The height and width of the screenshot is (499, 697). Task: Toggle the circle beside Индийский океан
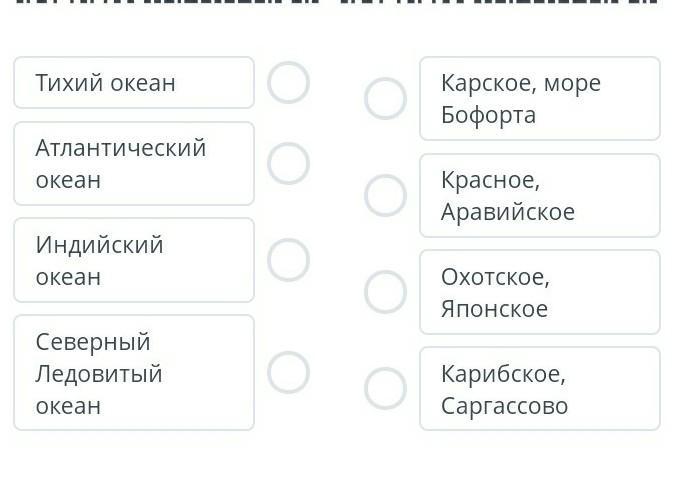coord(288,260)
